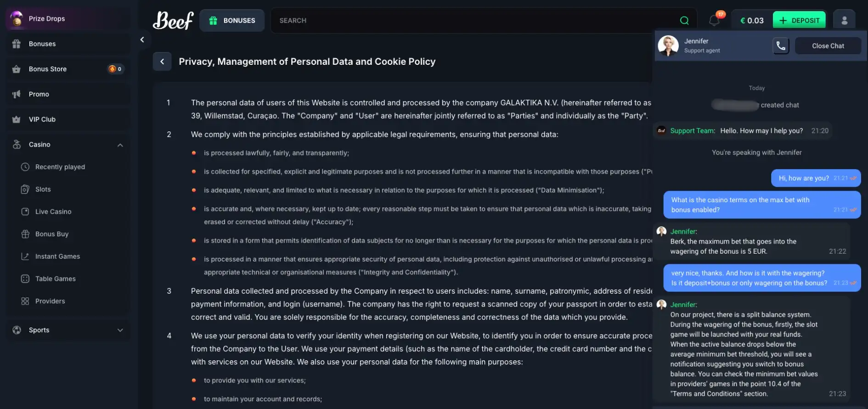Click the Beef logo

[173, 20]
